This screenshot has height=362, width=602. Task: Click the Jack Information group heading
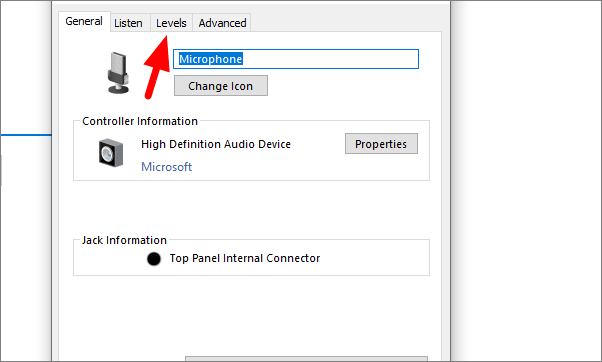pyautogui.click(x=124, y=240)
